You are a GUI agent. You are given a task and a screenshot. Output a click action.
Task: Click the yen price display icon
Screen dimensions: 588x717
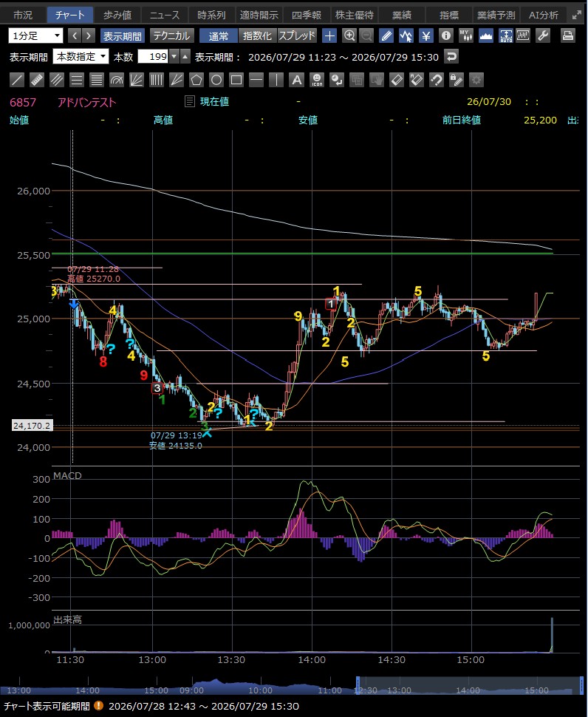[426, 35]
